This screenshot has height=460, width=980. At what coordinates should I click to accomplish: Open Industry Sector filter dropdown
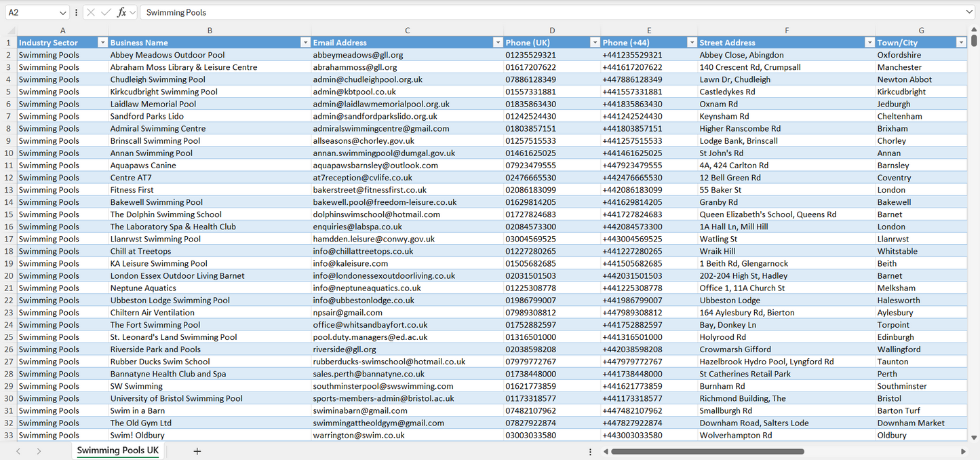(102, 43)
